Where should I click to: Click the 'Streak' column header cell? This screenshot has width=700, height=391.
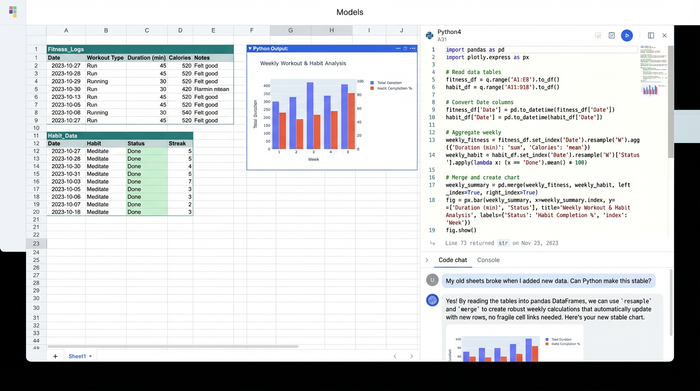180,143
